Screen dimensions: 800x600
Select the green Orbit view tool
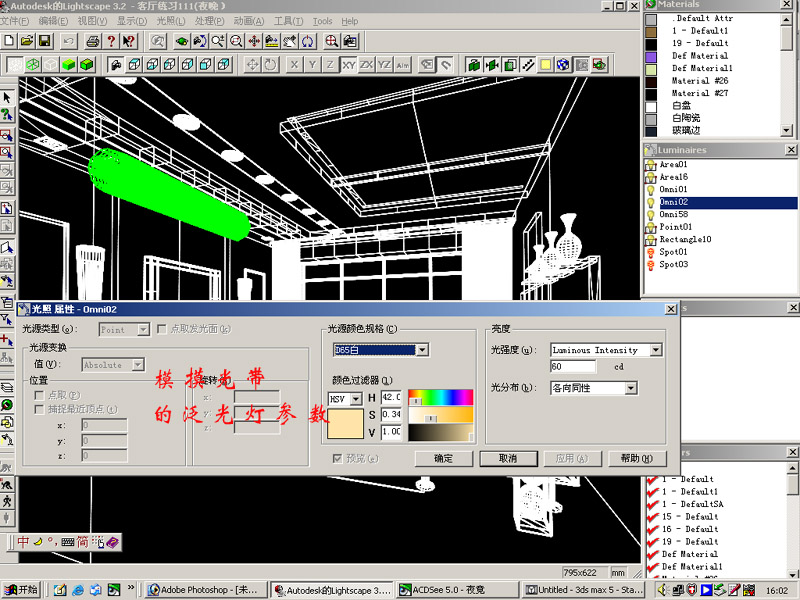(181, 41)
